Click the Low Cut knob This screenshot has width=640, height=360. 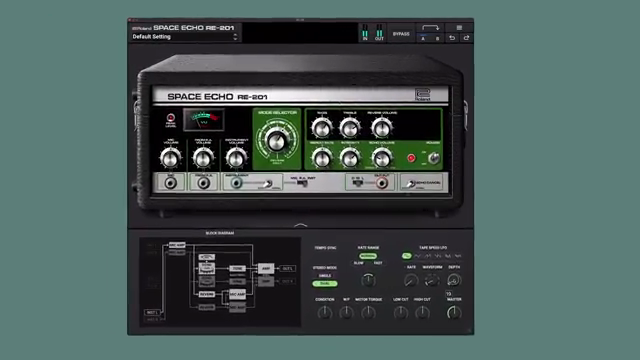(401, 313)
